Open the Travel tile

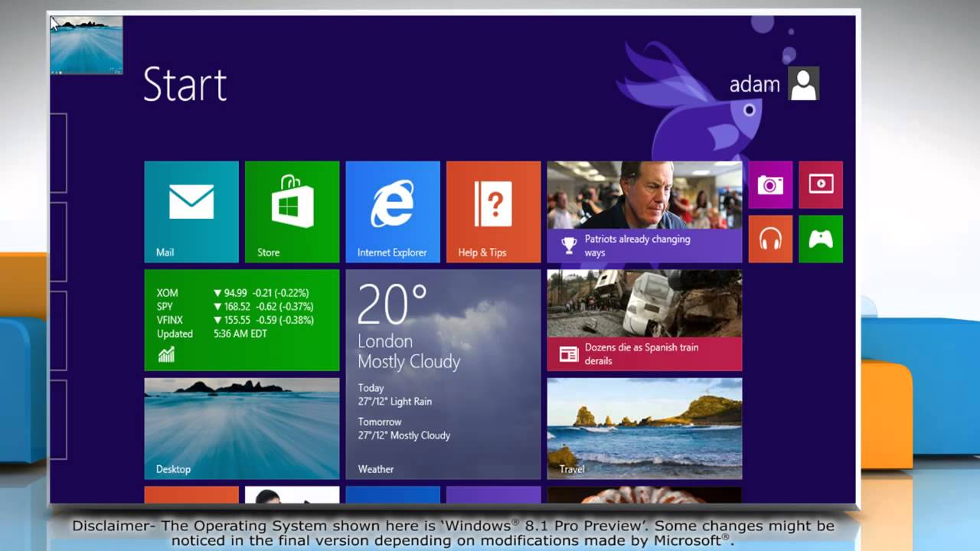coord(645,429)
